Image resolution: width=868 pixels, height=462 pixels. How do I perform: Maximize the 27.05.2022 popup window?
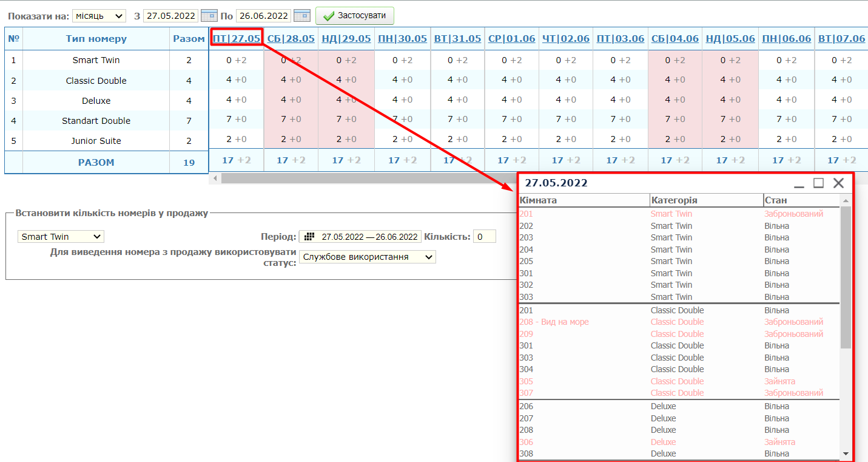(x=818, y=183)
